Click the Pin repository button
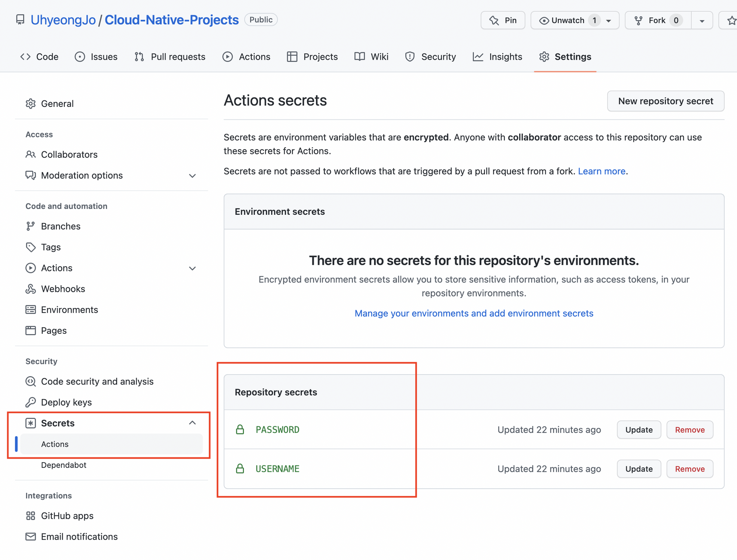Image resolution: width=737 pixels, height=560 pixels. [x=503, y=20]
